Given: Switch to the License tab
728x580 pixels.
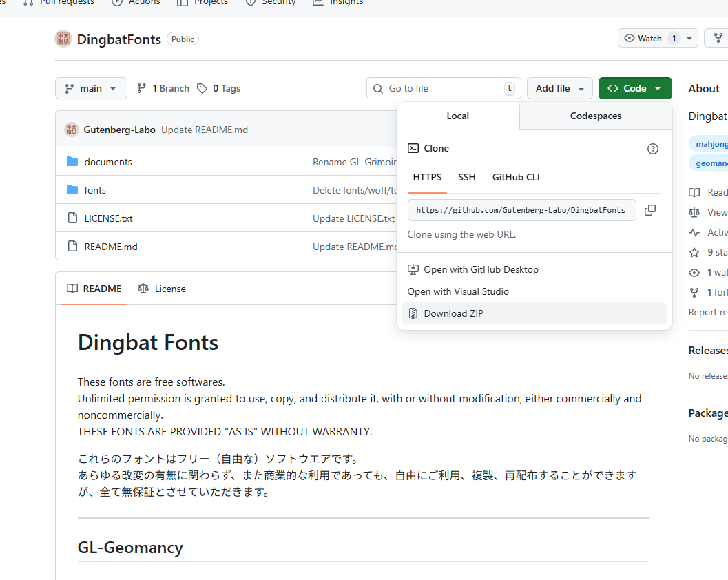Looking at the screenshot, I should click(162, 289).
